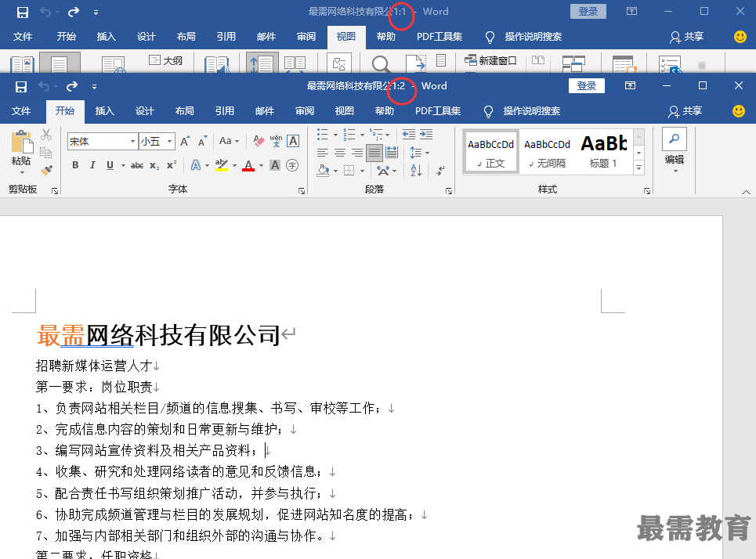Screen dimensions: 756x559
Task: Sort paragraphs with A-Z icon
Action: point(417,170)
